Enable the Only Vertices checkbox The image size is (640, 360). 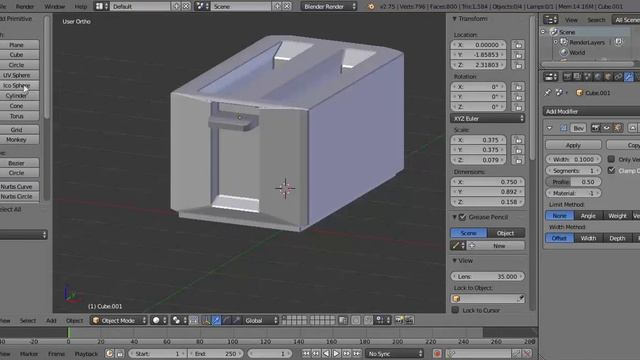[611, 159]
